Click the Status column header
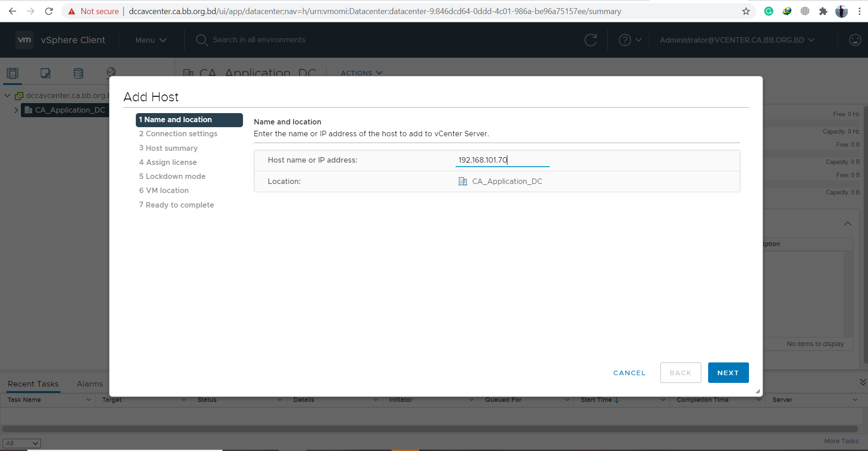Image resolution: width=868 pixels, height=451 pixels. pyautogui.click(x=207, y=400)
